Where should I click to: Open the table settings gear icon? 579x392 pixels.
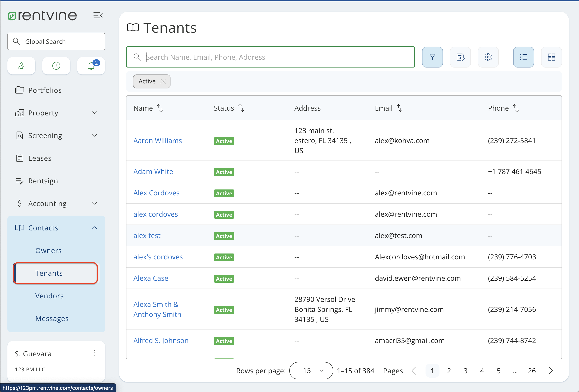[x=488, y=57]
